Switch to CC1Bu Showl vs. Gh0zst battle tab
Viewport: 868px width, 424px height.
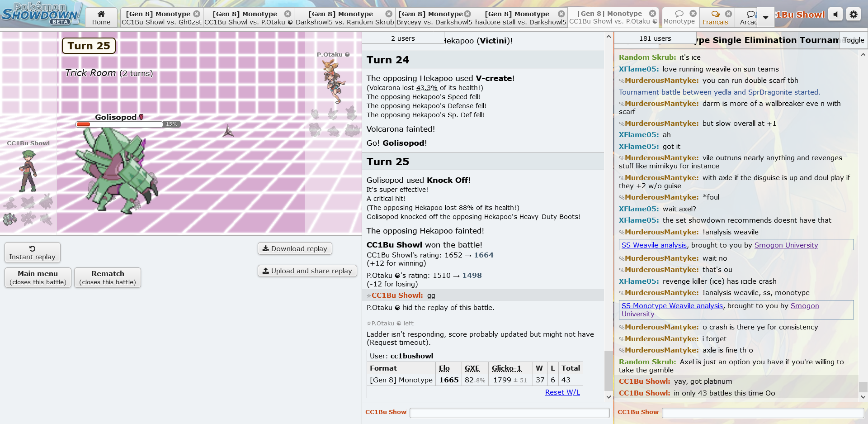pos(161,18)
